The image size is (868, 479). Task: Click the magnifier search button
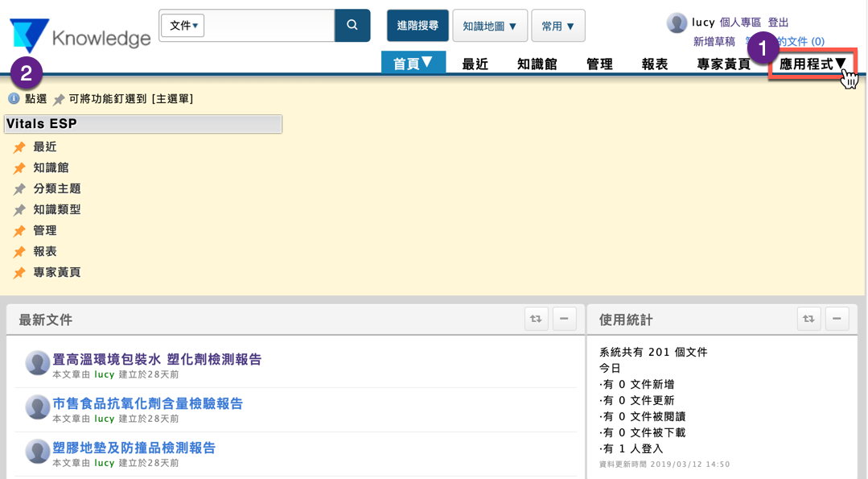[352, 26]
